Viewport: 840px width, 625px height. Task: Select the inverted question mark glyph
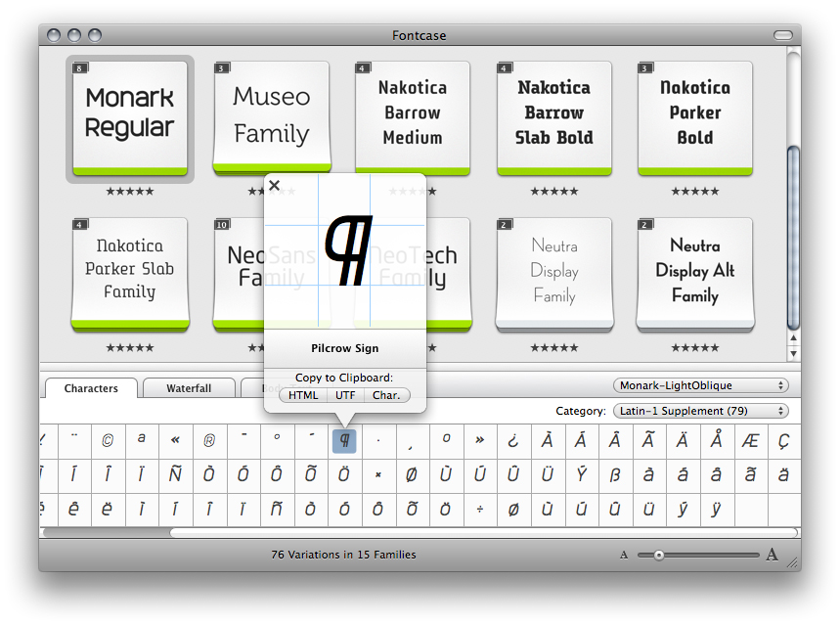tap(513, 440)
